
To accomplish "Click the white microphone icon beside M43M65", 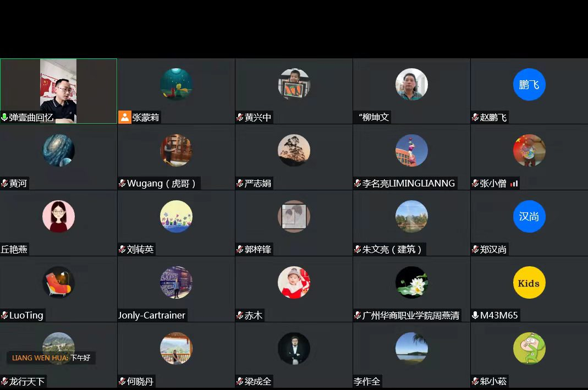I will point(475,315).
